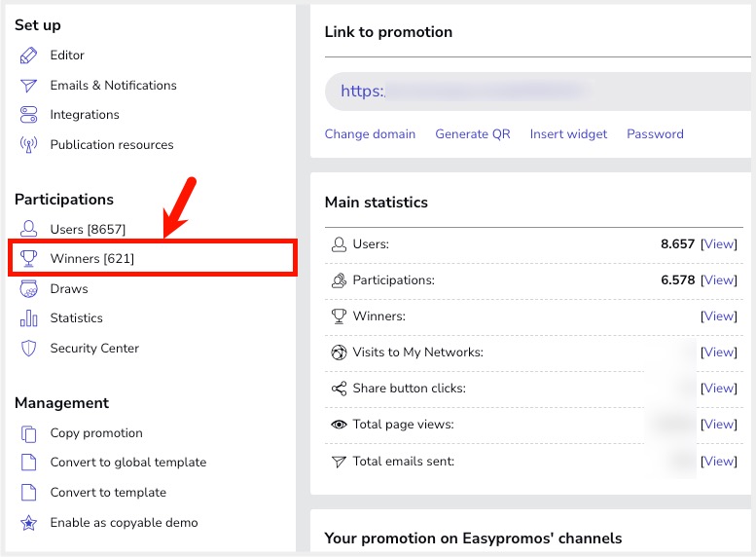Select Convert to global template
The width and height of the screenshot is (756, 557).
coord(127,463)
